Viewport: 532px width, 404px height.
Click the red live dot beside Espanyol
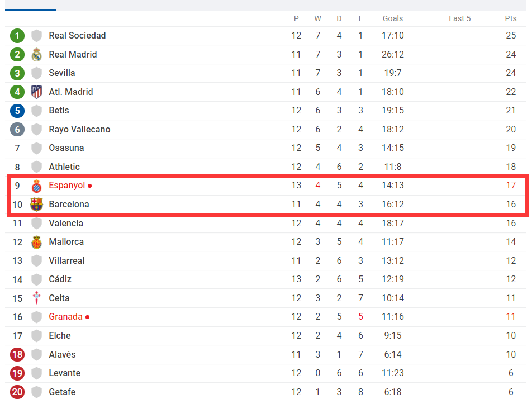(x=89, y=186)
